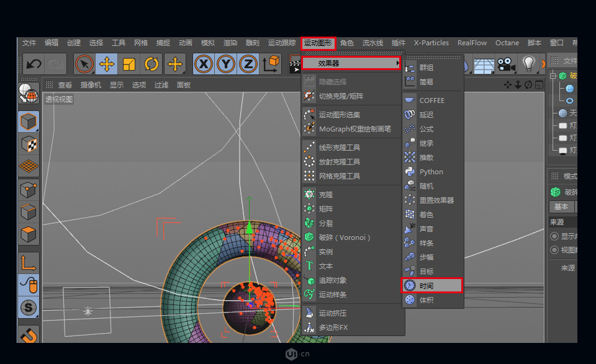Collapse the 破碎 hierarchy in the Object Manager

[553, 76]
